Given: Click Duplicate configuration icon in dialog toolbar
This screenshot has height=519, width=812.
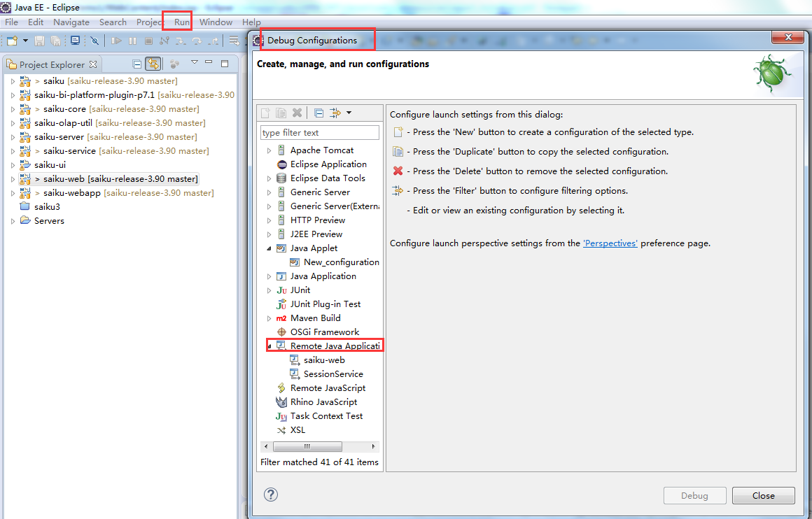Looking at the screenshot, I should tap(281, 113).
